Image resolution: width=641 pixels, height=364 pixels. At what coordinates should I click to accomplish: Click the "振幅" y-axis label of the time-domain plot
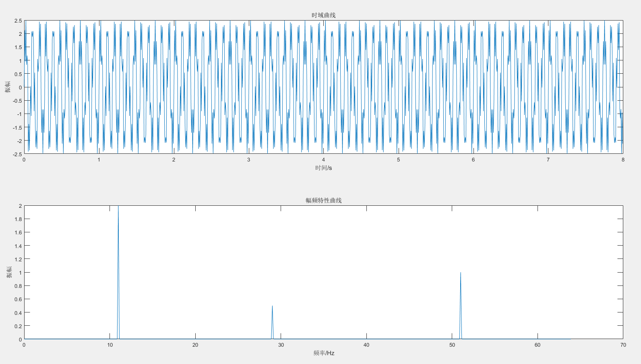click(8, 87)
